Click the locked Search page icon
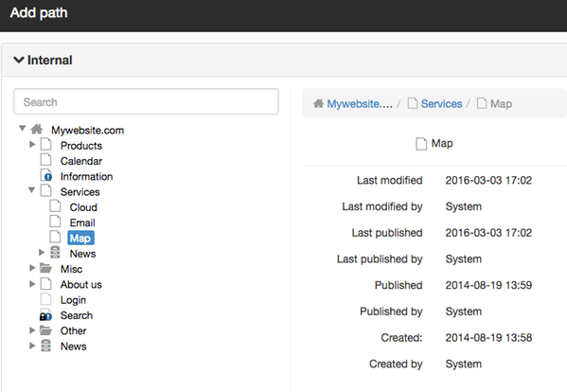This screenshot has height=392, width=567. click(45, 315)
